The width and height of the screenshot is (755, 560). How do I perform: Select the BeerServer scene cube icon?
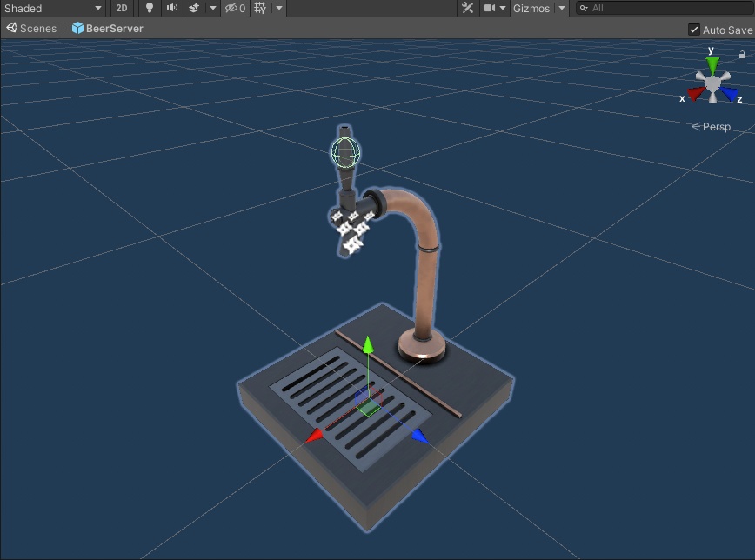[x=77, y=28]
